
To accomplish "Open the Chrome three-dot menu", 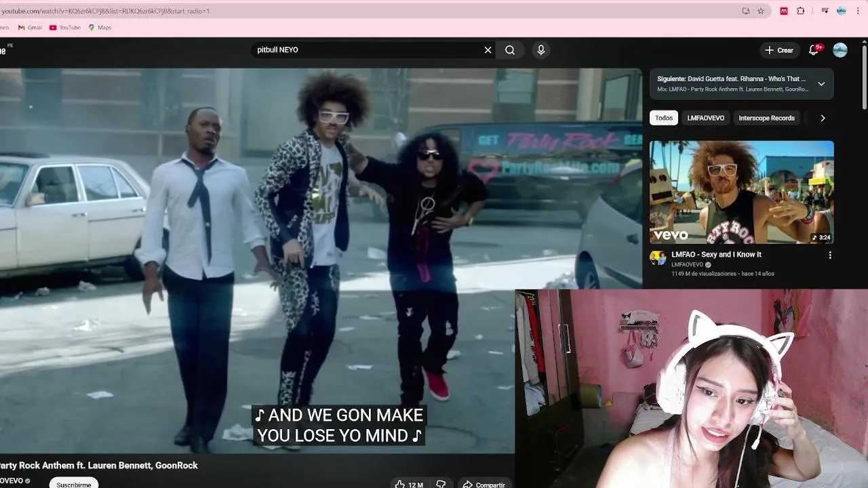I will click(858, 11).
